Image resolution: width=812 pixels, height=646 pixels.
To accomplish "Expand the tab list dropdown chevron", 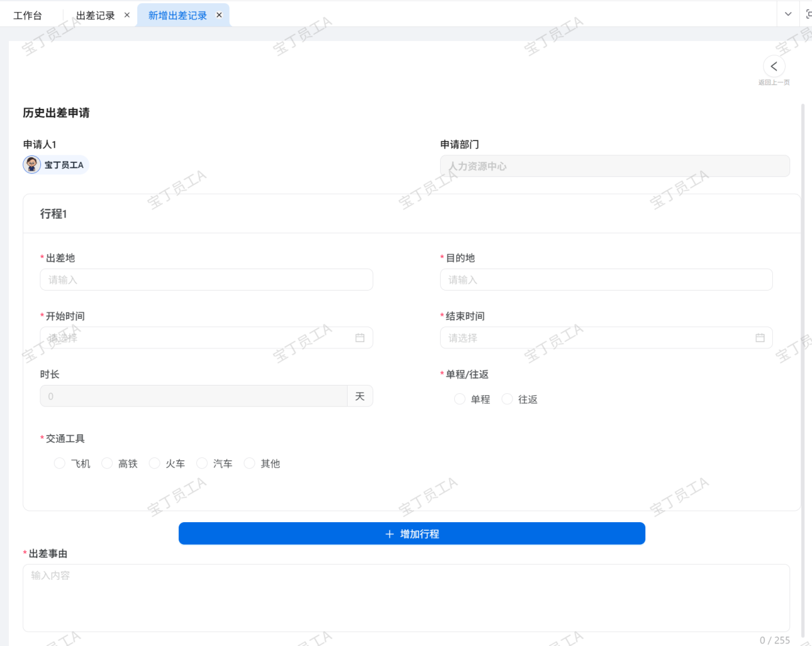I will coord(788,14).
